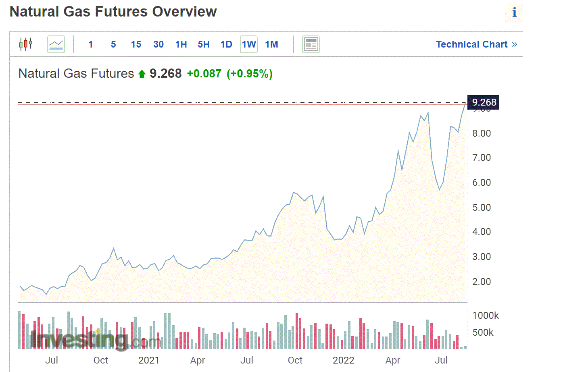This screenshot has height=372, width=588.
Task: Switch to the 15 minute interval
Action: click(x=136, y=44)
